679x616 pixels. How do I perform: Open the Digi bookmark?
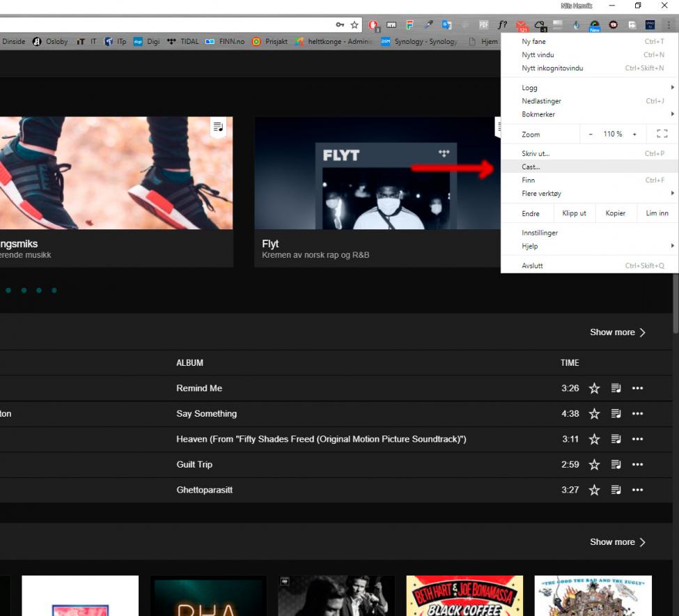146,42
